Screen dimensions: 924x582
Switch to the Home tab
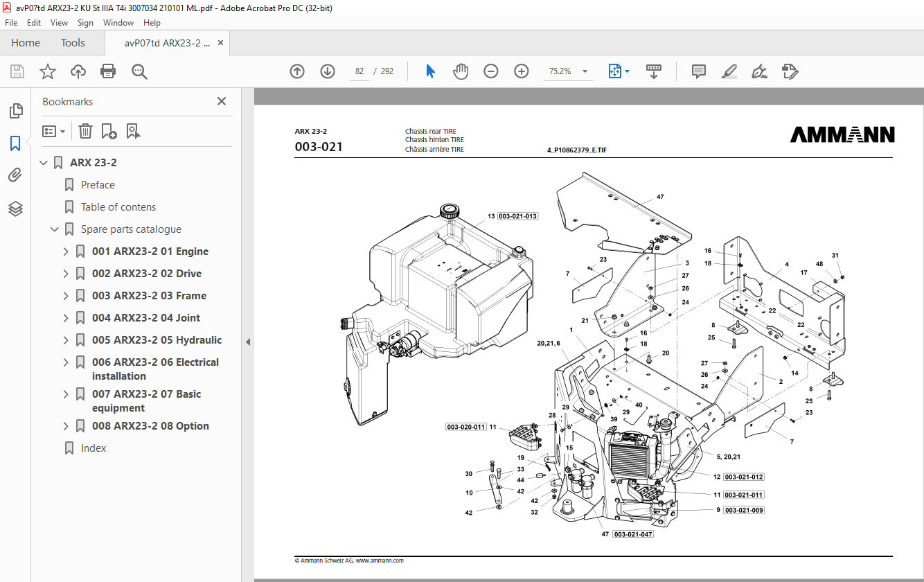click(26, 43)
